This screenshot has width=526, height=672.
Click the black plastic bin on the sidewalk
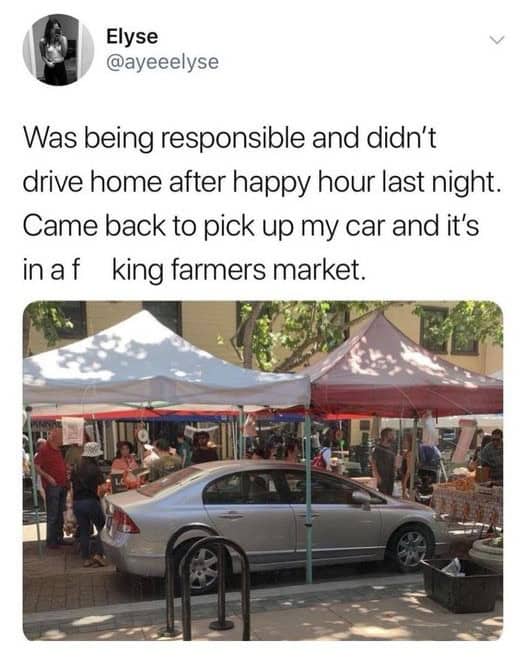461,585
